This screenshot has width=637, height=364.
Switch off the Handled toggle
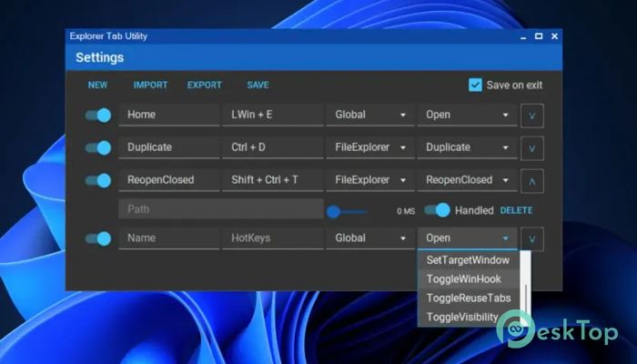click(x=437, y=210)
